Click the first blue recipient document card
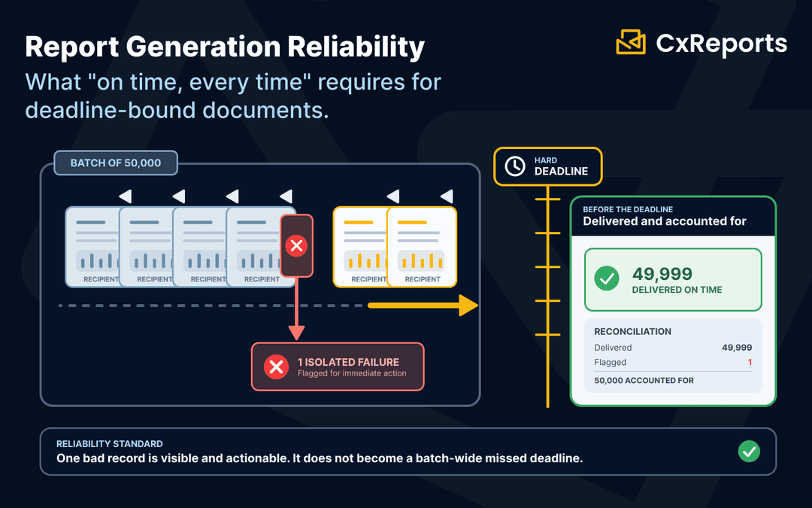The image size is (812, 508). tap(92, 247)
